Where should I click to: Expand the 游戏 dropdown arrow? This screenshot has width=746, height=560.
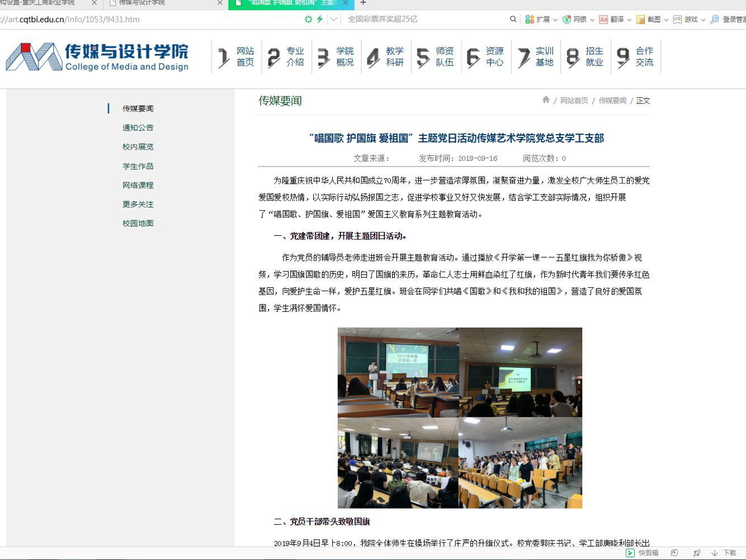pyautogui.click(x=703, y=20)
